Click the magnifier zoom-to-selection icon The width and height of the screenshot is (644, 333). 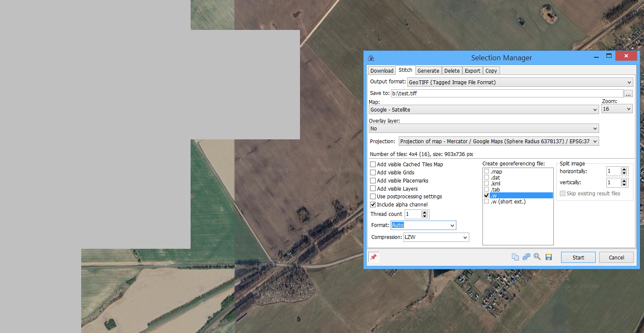[x=537, y=257]
